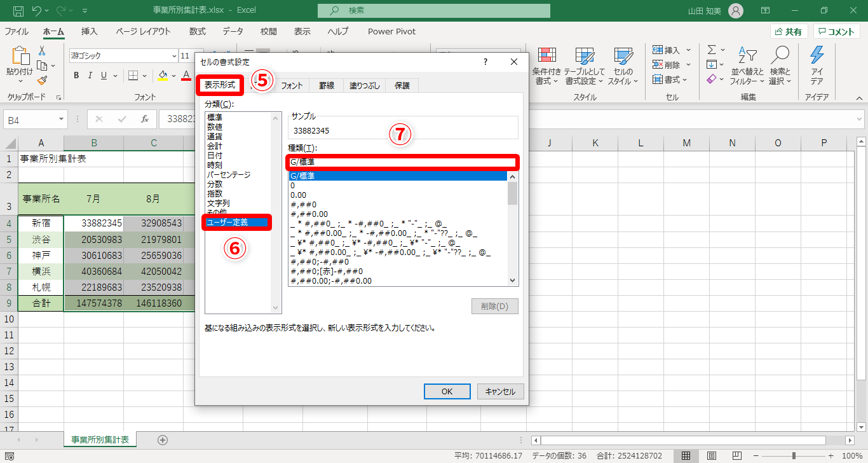The height and width of the screenshot is (463, 868).
Task: Open the ファイル menu tab
Action: [x=17, y=32]
